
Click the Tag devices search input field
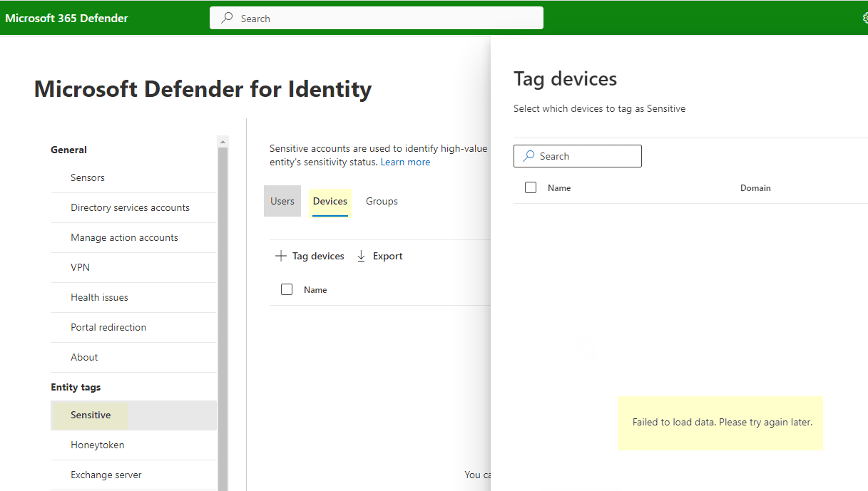[x=585, y=155]
